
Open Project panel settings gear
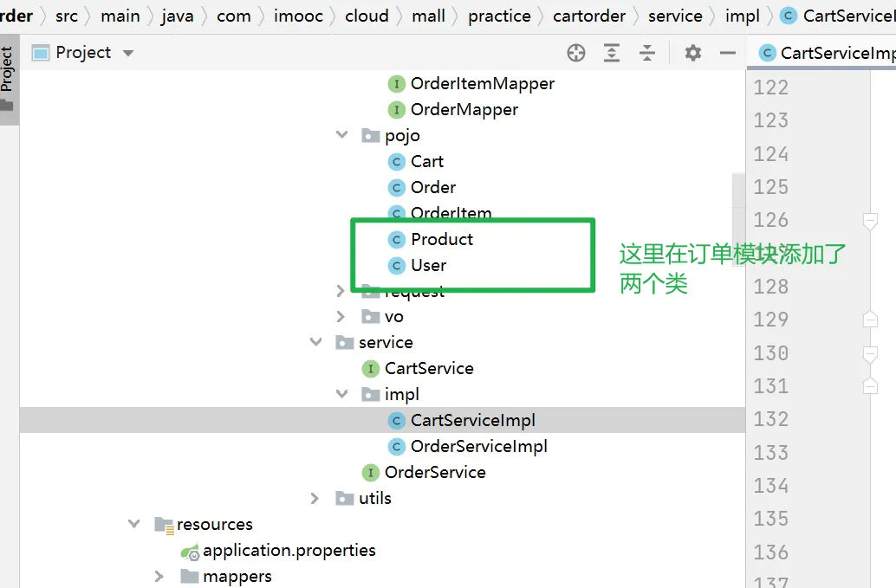pos(692,53)
